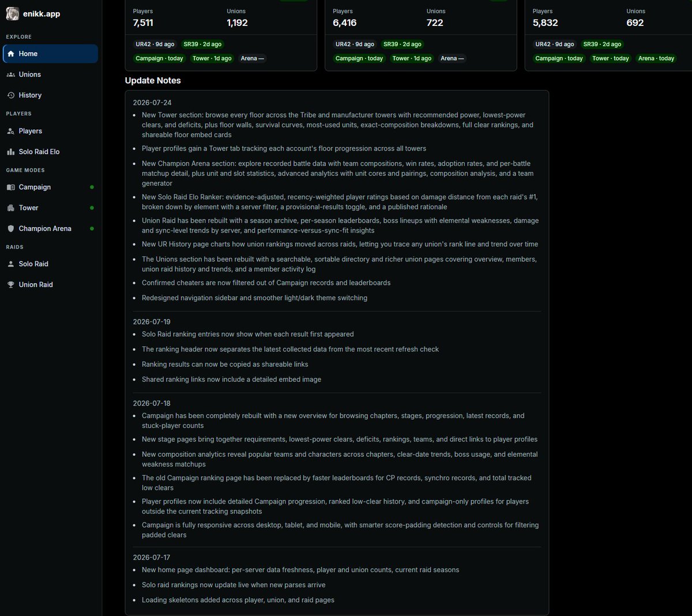Navigate to Solo Raid Elo
Viewport: 692px width, 616px height.
click(x=50, y=152)
